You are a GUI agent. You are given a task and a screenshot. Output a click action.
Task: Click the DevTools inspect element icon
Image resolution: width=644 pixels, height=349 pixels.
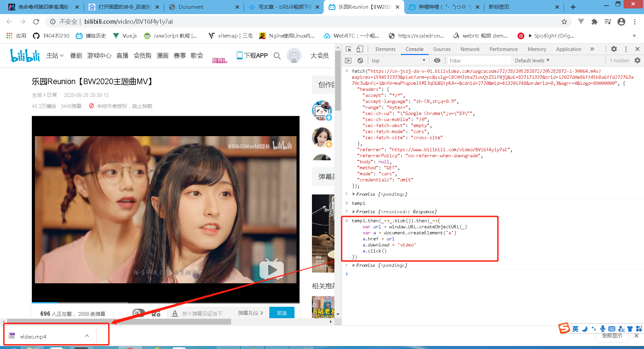(349, 49)
